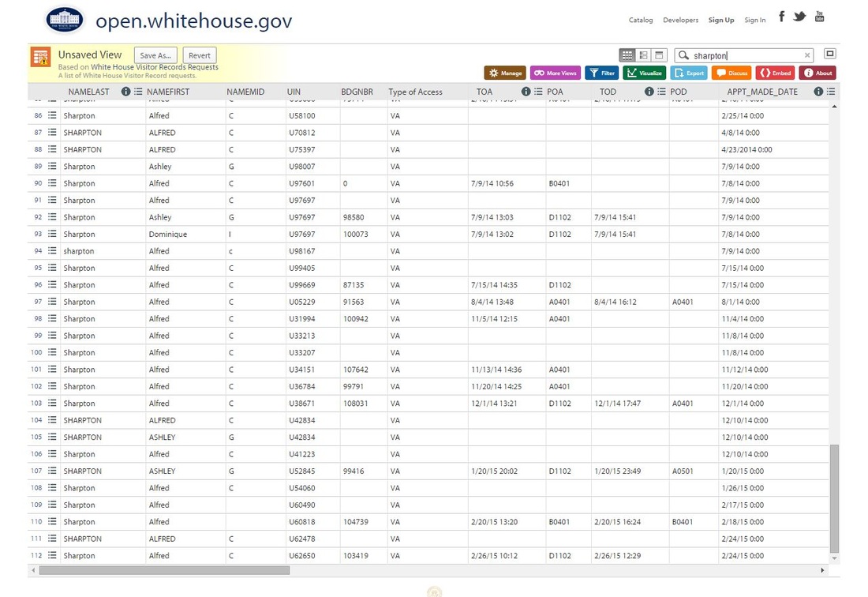Show info for NAMELAST column
This screenshot has height=597, width=868.
tap(125, 92)
